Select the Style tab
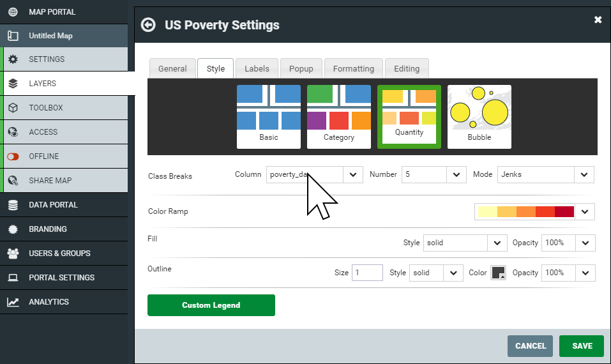Viewport: 611px width, 364px height. (216, 68)
